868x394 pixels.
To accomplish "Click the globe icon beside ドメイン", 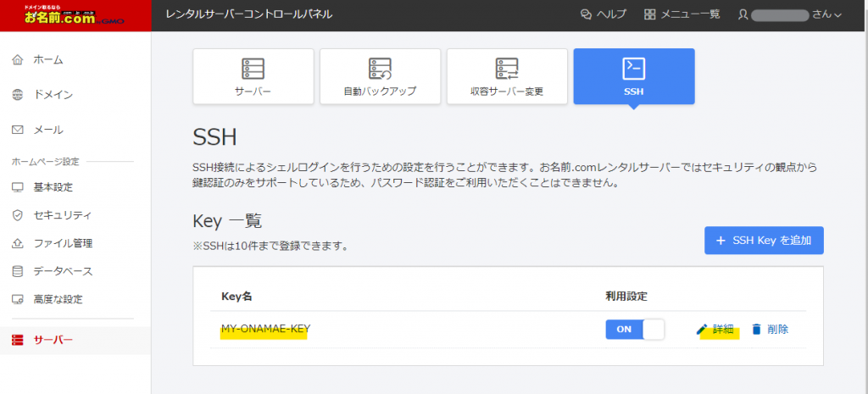I will pyautogui.click(x=18, y=95).
